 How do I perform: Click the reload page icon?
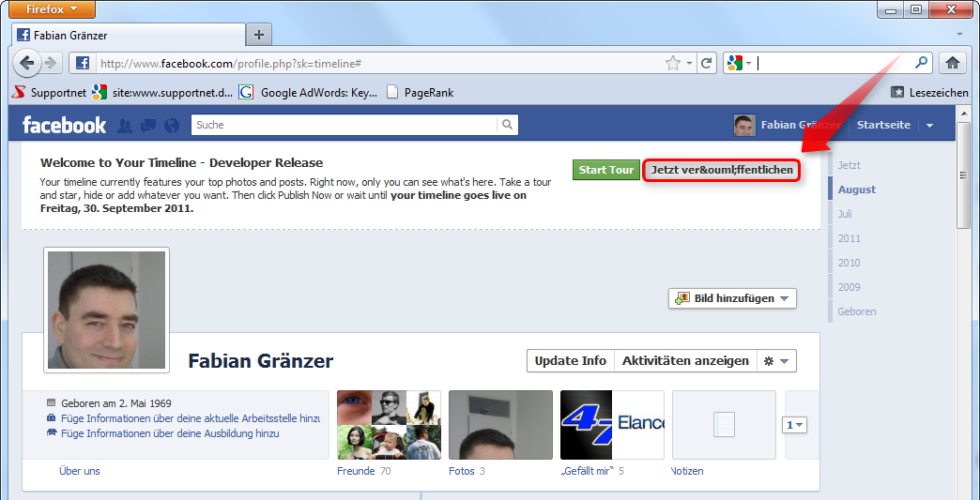click(x=706, y=63)
